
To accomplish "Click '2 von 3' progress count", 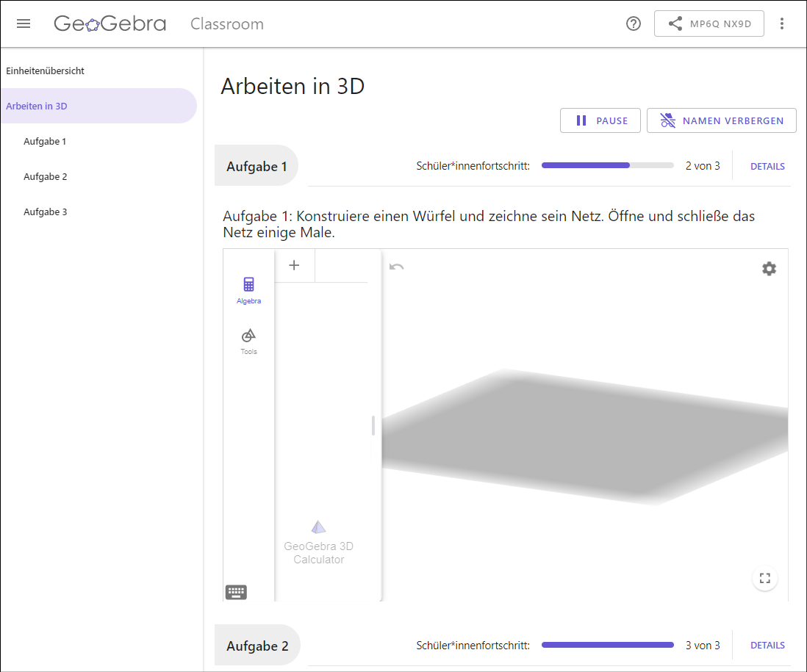I will pyautogui.click(x=703, y=165).
